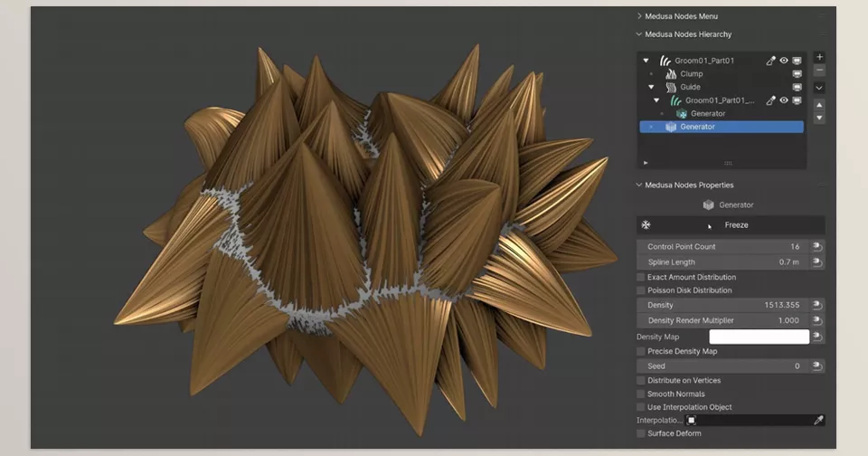Click the plus icon beside hierarchy list
868x456 pixels.
(x=819, y=56)
